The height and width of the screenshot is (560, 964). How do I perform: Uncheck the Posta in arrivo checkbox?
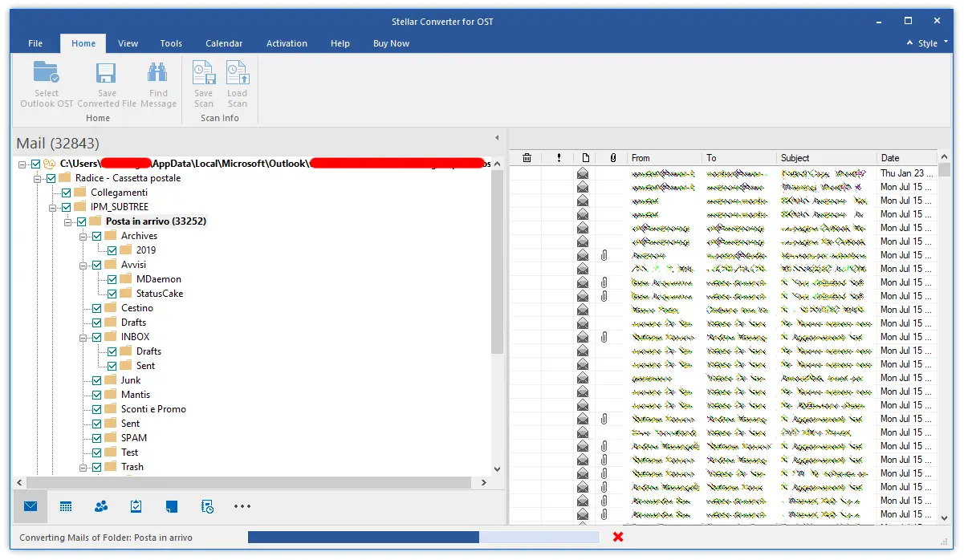[81, 221]
